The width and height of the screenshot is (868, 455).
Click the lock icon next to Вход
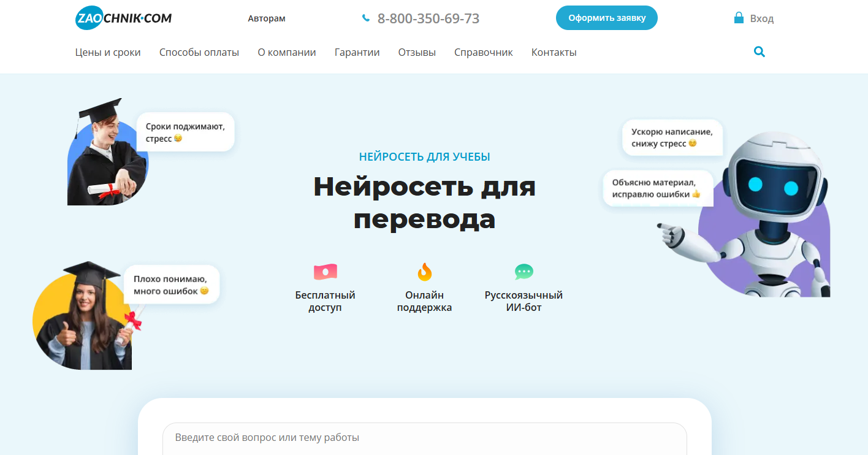739,18
